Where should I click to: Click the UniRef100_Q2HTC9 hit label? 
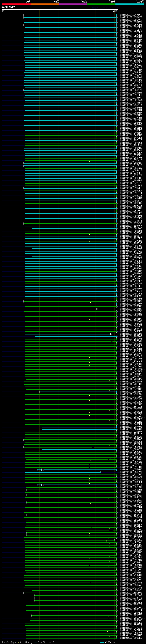[x=131, y=301]
